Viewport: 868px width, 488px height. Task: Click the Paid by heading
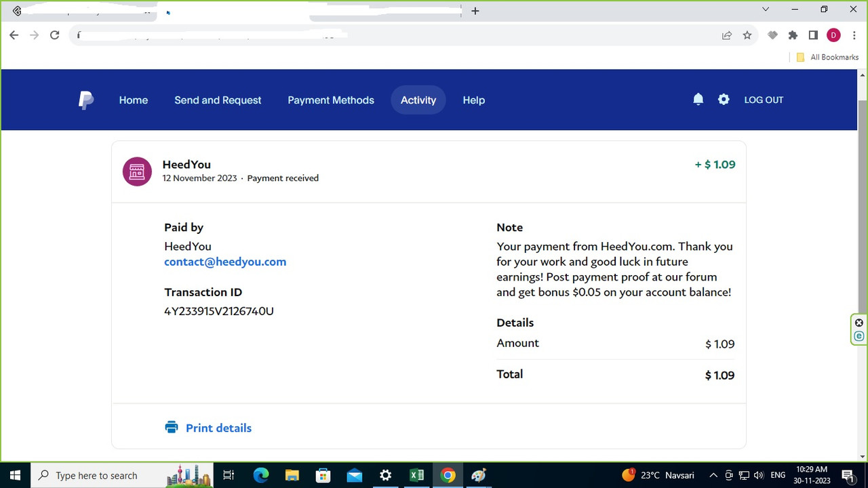pos(184,227)
